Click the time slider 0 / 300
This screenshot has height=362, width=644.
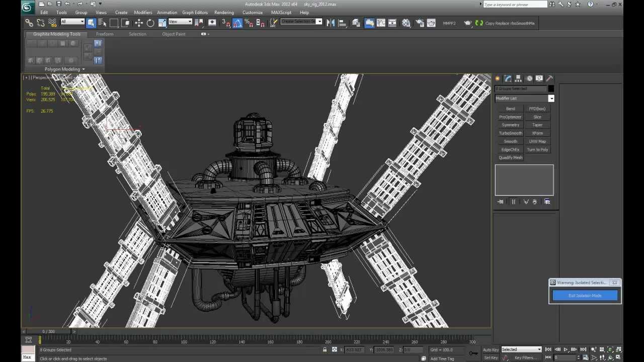(x=48, y=331)
